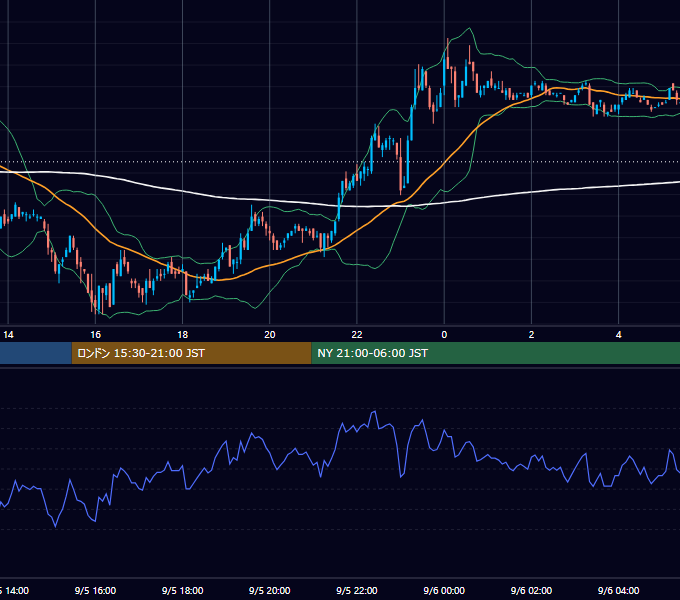This screenshot has height=600, width=680.
Task: Click the London 15:30-21:00 JST session bar
Action: (191, 353)
